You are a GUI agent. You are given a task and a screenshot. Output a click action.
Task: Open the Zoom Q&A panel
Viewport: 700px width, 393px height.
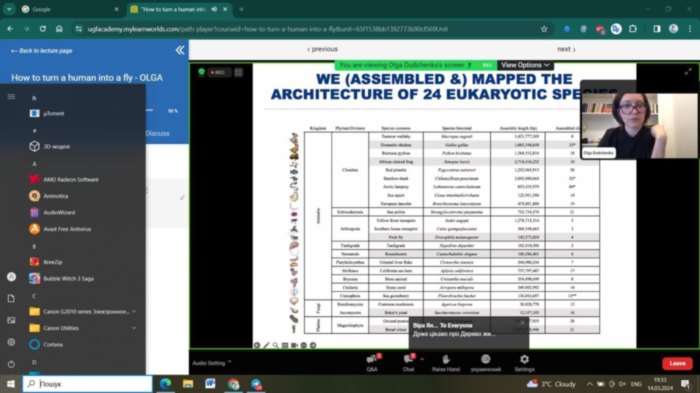pyautogui.click(x=371, y=363)
